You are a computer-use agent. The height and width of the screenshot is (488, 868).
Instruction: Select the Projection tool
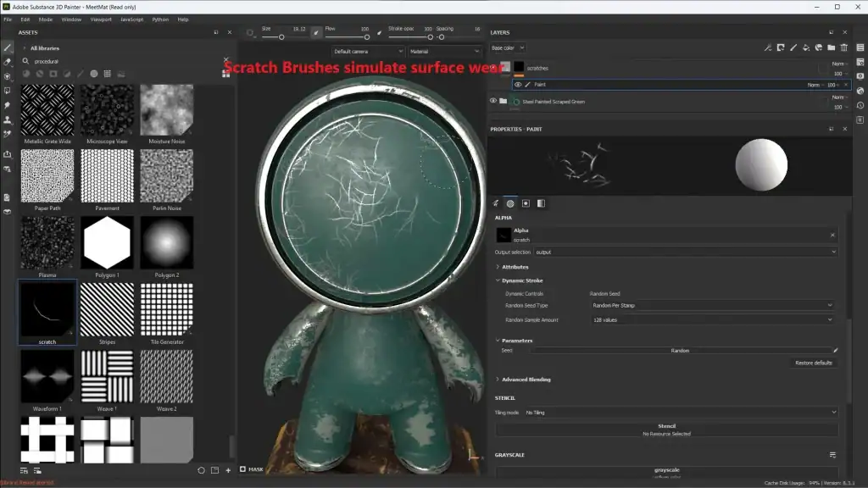pos(8,76)
